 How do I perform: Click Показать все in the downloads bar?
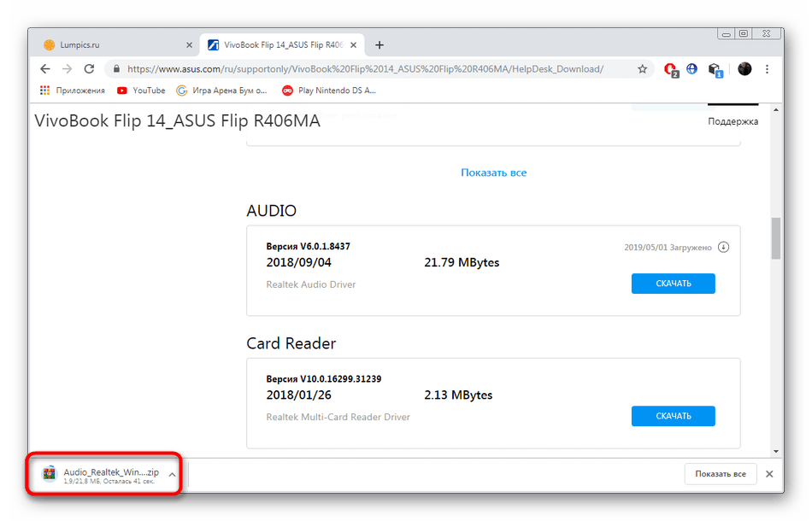721,474
